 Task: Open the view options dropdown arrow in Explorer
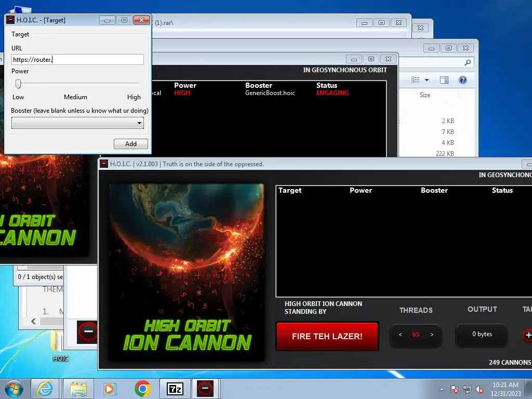pos(427,80)
